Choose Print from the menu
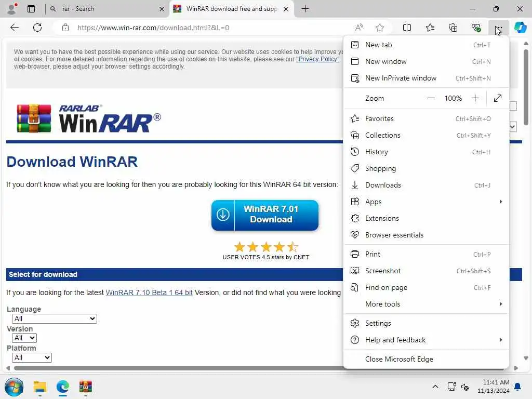532x399 pixels. point(426,255)
